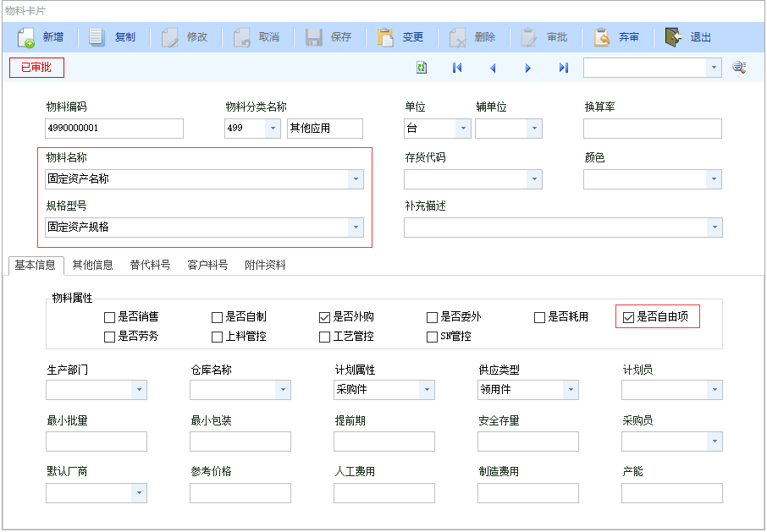767x532 pixels.
Task: Click the 提前期 input field
Action: click(x=384, y=442)
